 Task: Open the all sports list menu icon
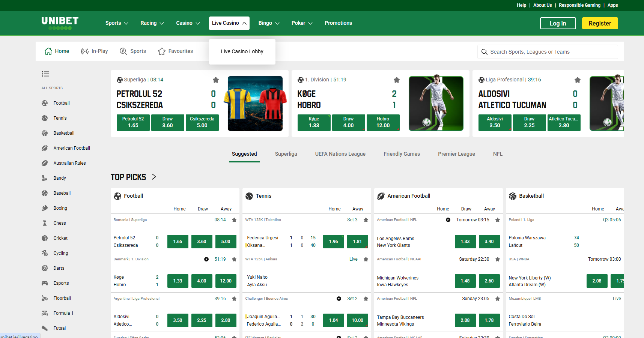click(45, 74)
